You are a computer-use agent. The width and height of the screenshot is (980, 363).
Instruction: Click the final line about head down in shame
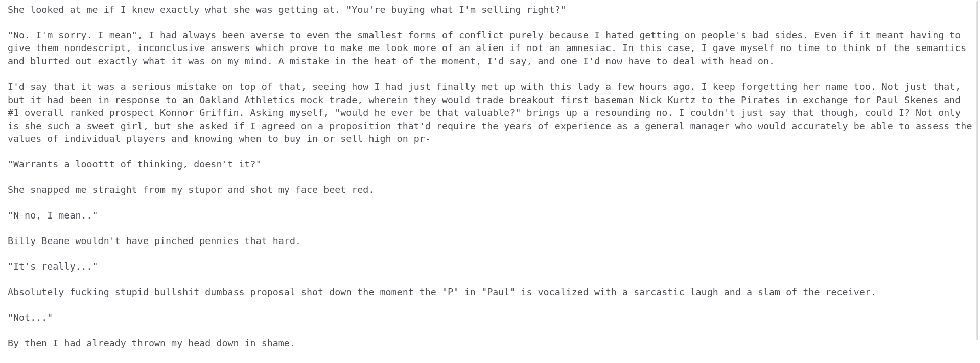(151, 343)
